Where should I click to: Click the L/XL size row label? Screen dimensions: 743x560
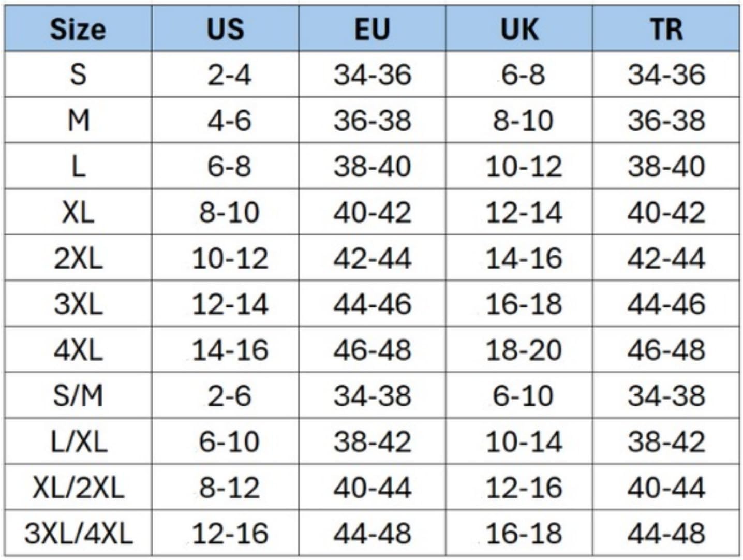(x=78, y=441)
